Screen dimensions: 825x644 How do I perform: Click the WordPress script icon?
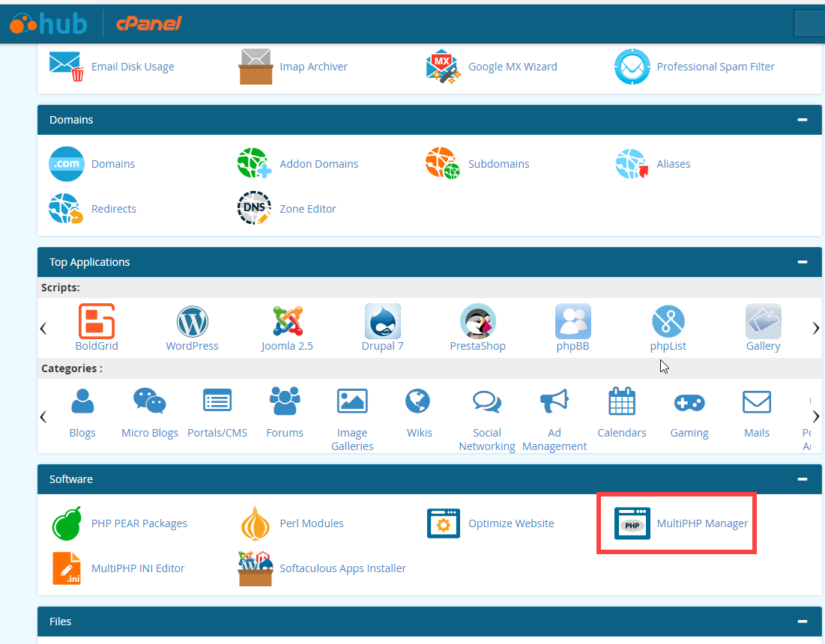tap(193, 322)
